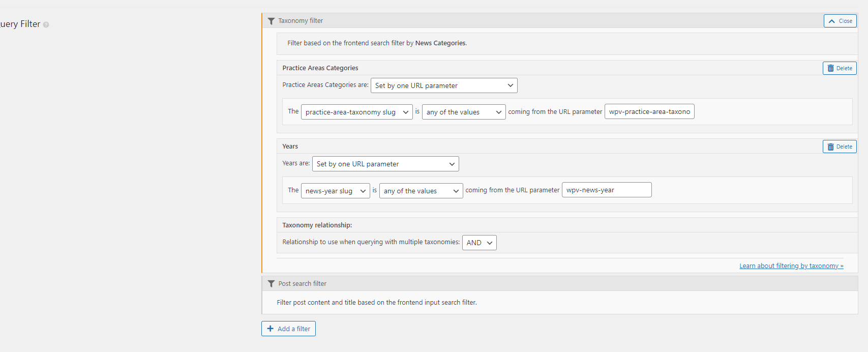Click the help icon beside Query Filter
Image resolution: width=868 pixels, height=352 pixels.
46,24
